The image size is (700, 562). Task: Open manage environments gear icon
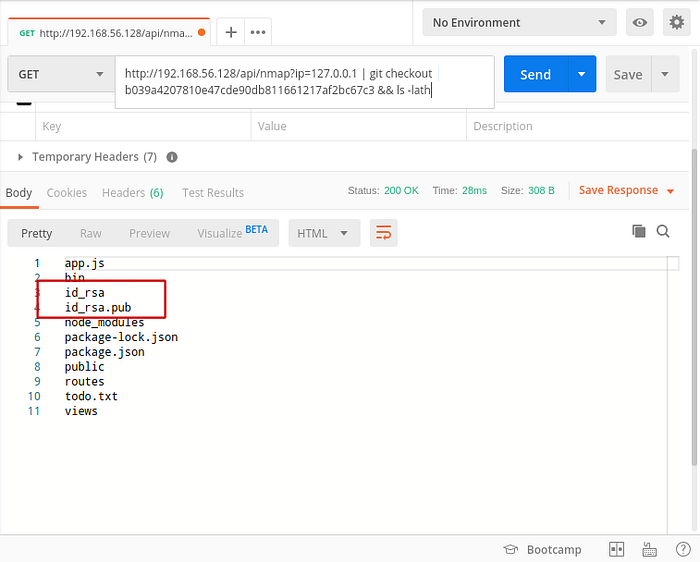click(675, 22)
